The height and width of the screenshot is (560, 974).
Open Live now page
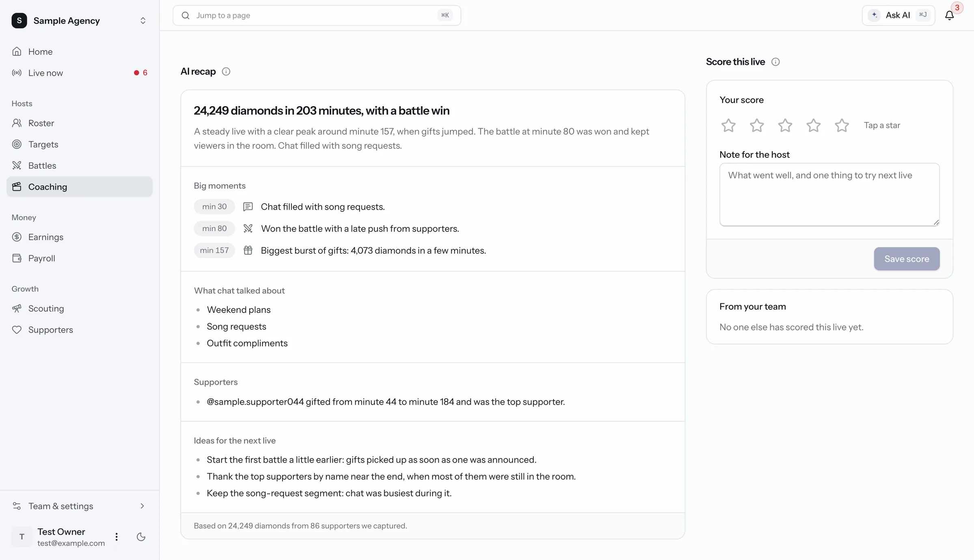pos(80,73)
